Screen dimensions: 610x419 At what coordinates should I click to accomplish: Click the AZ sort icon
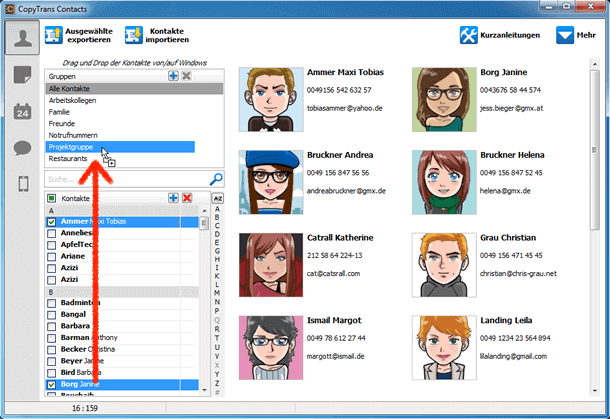tap(217, 198)
